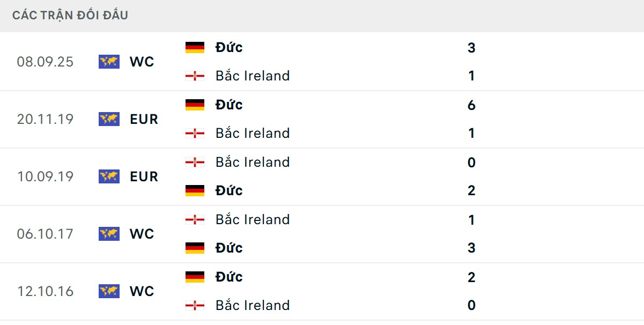The height and width of the screenshot is (325, 644).
Task: Open Bắc Ireland team link in 10.09.19 match
Action: coord(253,162)
